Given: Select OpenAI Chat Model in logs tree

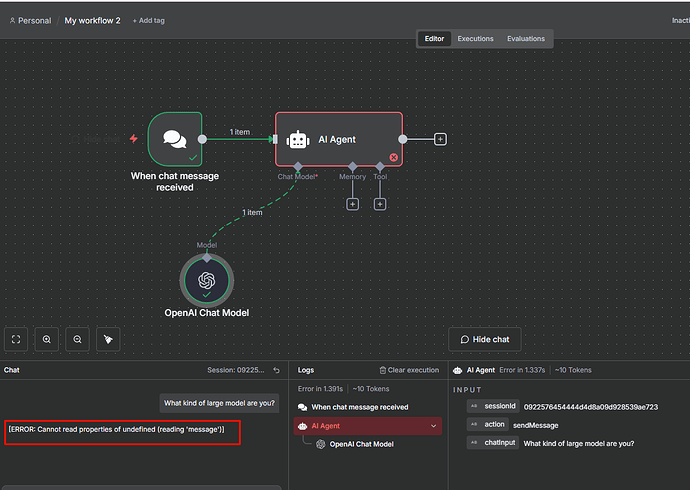Looking at the screenshot, I should [361, 444].
